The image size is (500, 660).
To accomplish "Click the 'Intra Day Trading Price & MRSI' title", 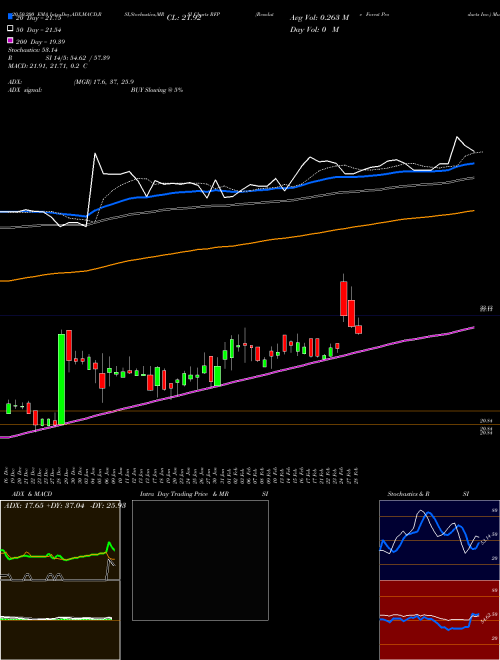I will click(204, 494).
